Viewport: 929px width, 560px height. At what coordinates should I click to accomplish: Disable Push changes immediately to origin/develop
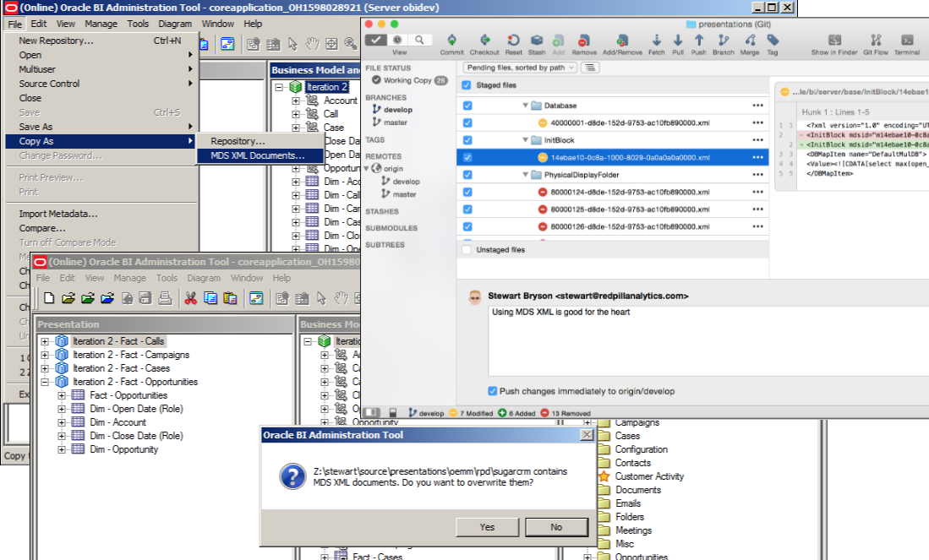coord(493,391)
